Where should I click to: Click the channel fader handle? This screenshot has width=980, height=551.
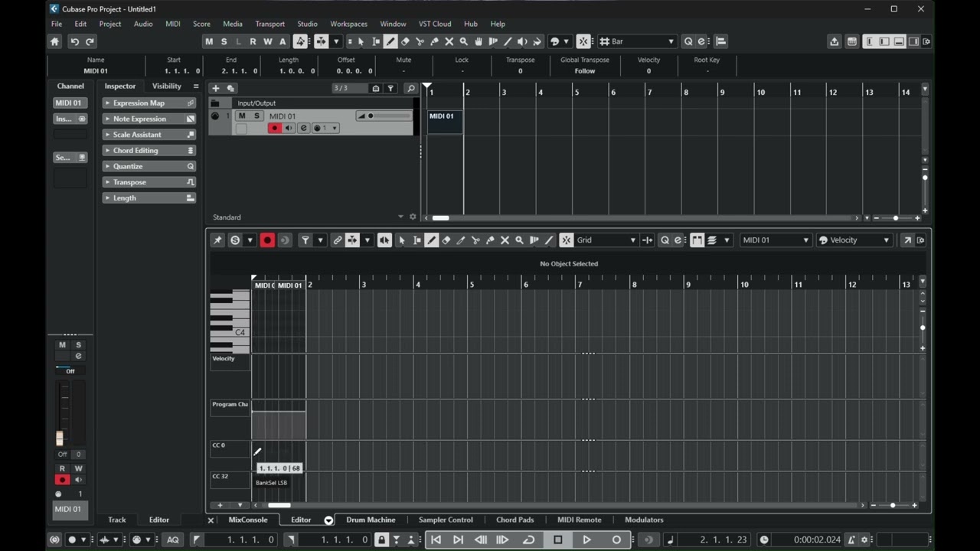click(x=60, y=439)
